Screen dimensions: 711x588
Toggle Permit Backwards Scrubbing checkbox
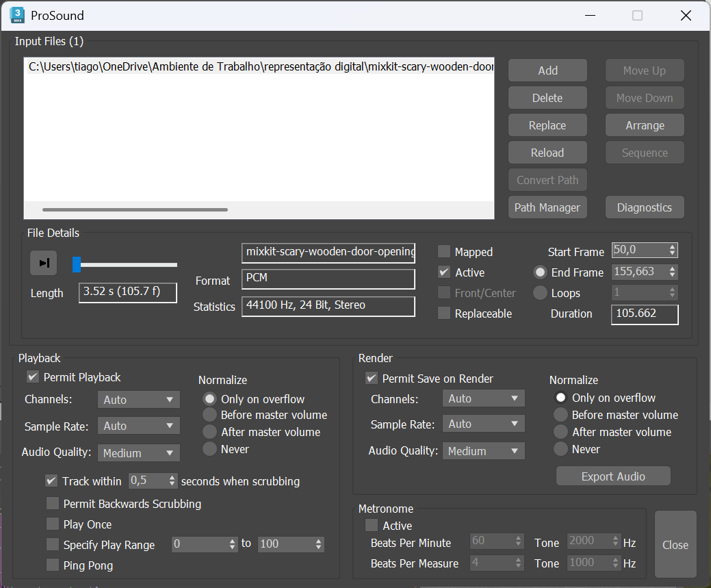click(x=53, y=504)
